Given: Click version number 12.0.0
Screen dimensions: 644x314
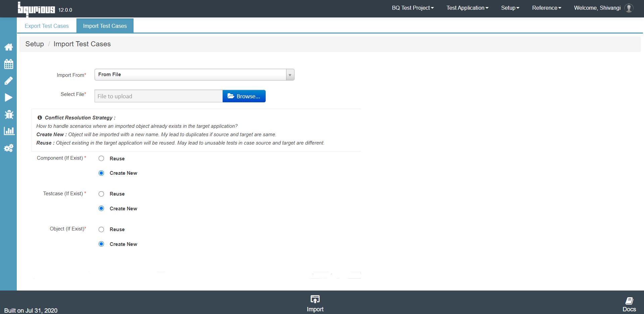Looking at the screenshot, I should pos(65,10).
